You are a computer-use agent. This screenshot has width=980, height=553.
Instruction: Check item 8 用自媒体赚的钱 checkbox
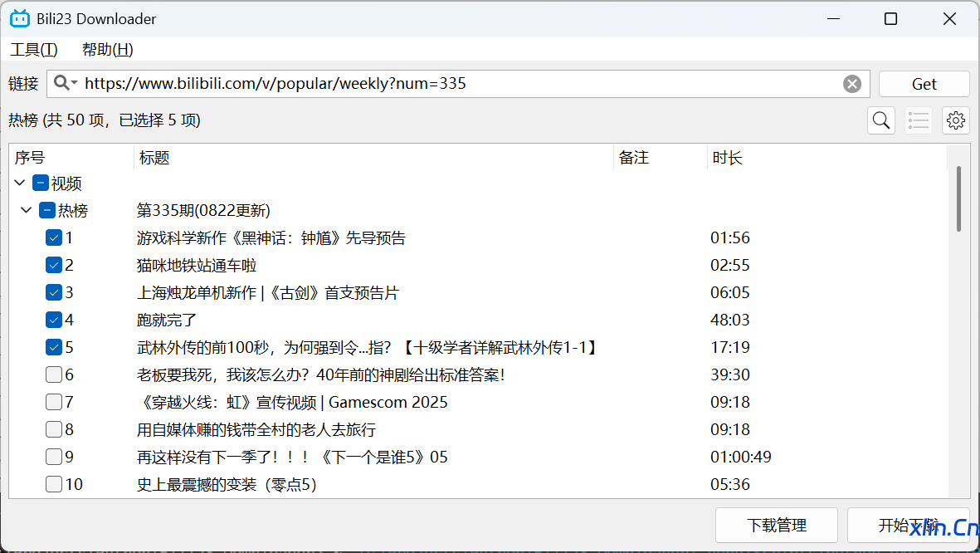click(x=54, y=429)
